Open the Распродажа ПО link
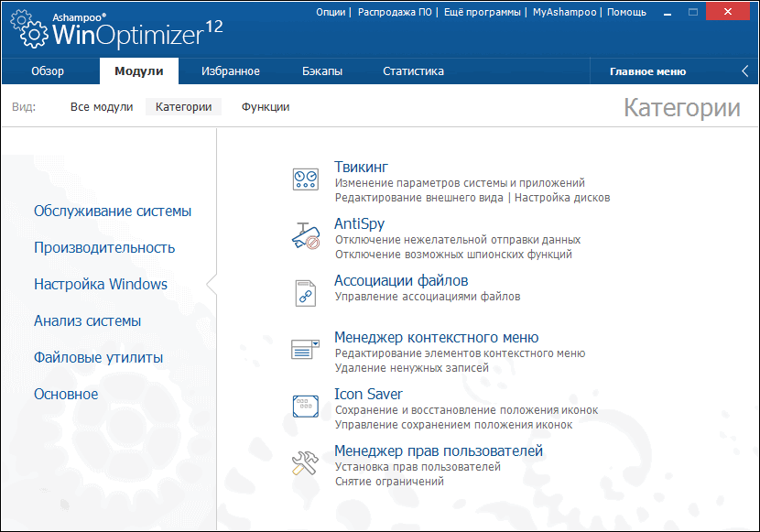The height and width of the screenshot is (532, 760). 395,12
